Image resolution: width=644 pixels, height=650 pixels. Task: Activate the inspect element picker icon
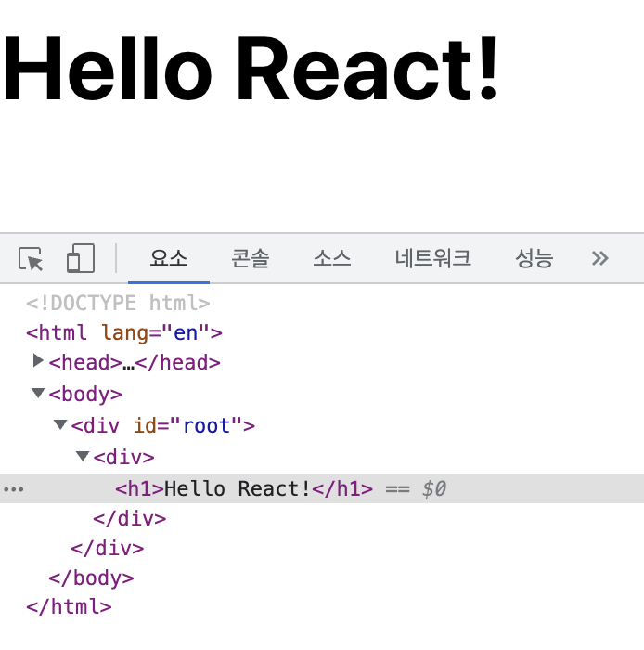31,259
